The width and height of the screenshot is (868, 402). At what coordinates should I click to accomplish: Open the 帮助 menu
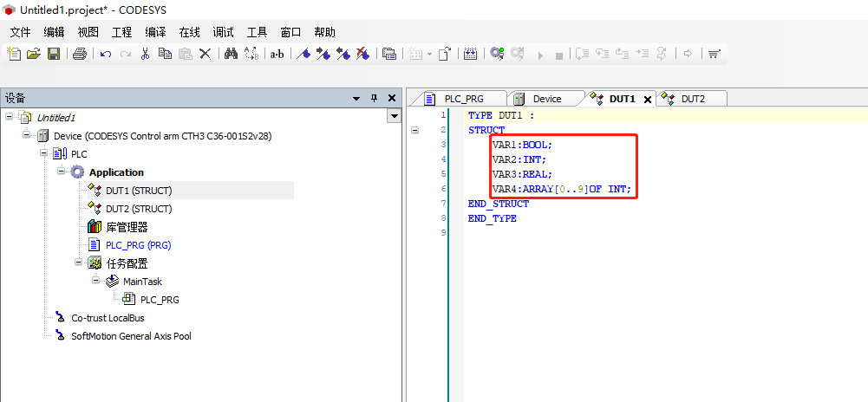coord(324,32)
